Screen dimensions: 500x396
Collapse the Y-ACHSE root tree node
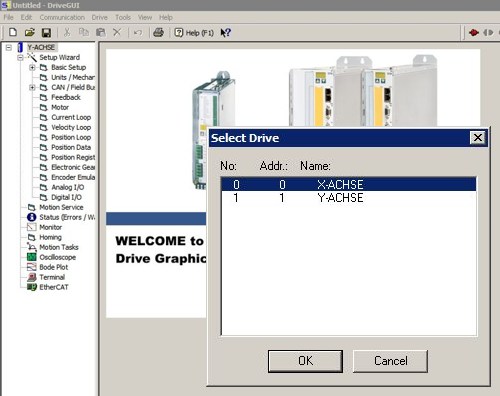tap(9, 47)
